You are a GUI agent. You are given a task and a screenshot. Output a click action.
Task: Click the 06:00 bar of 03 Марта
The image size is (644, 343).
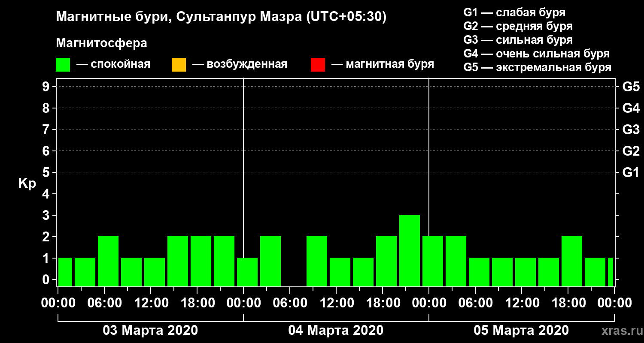(108, 261)
